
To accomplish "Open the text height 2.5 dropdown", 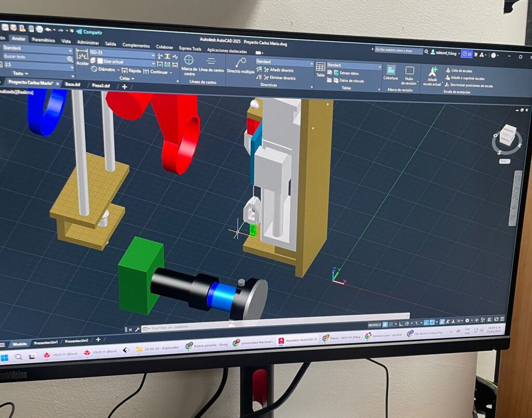I will [38, 65].
